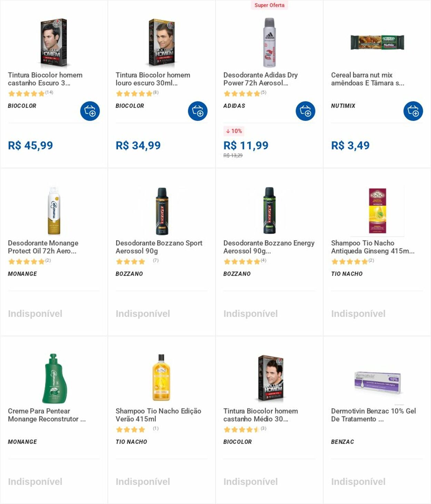View Nutimix cereal bar product image
The height and width of the screenshot is (504, 431).
pyautogui.click(x=377, y=42)
